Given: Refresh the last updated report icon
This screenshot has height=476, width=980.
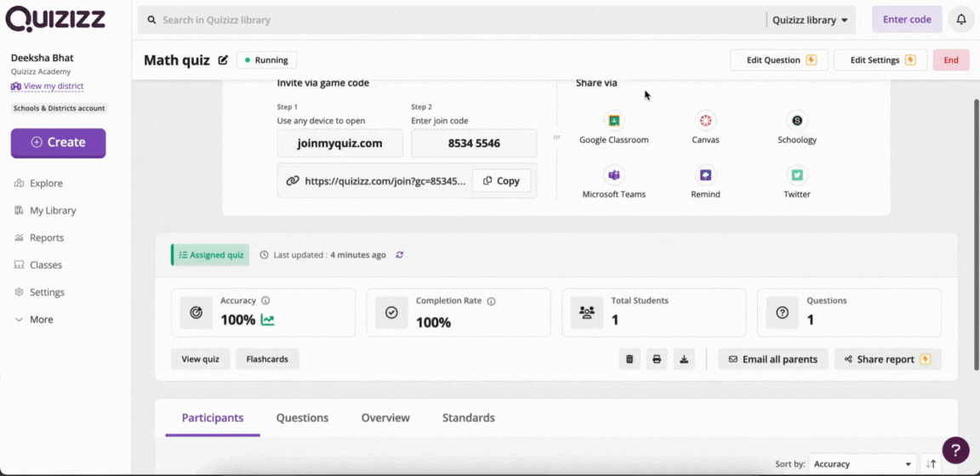Looking at the screenshot, I should (400, 255).
